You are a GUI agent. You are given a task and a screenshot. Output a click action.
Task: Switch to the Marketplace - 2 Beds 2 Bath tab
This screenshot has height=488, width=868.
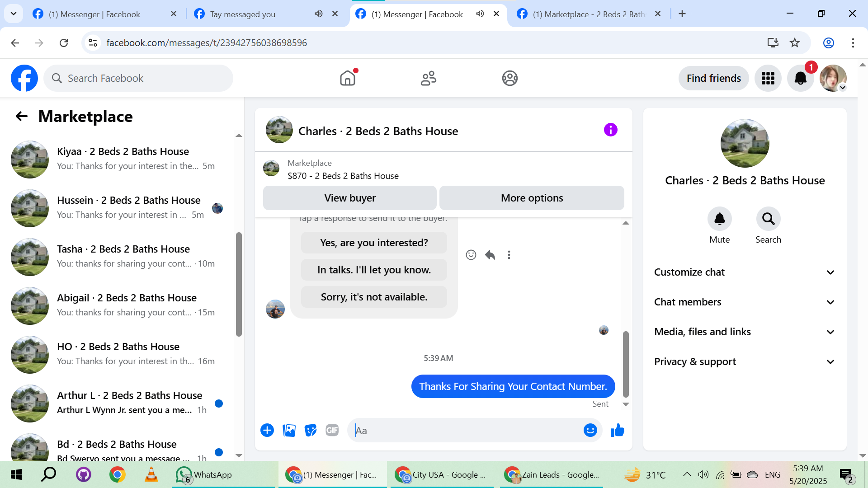(x=589, y=14)
